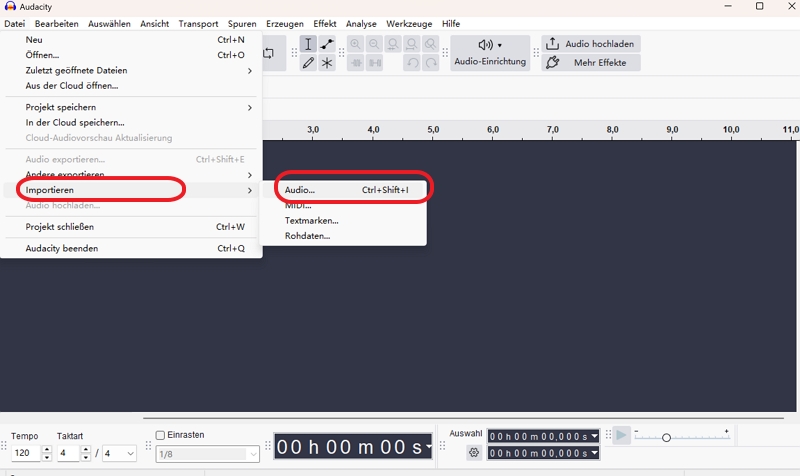Adjust the playback speed slider
Screen dimensions: 800x476
click(x=666, y=437)
